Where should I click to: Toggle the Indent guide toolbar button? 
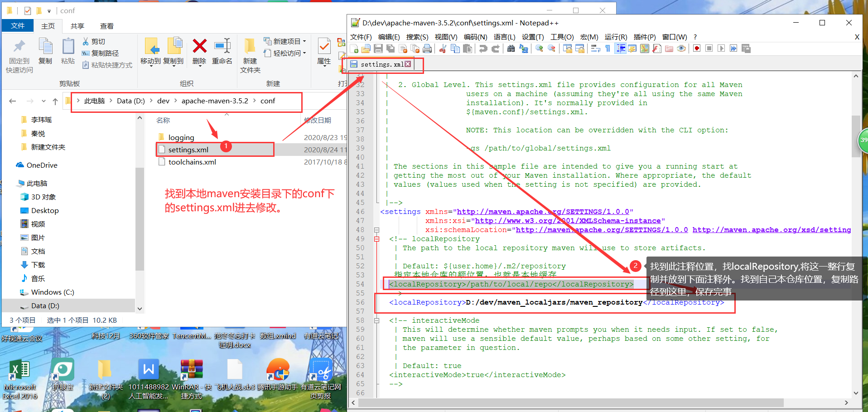[620, 48]
